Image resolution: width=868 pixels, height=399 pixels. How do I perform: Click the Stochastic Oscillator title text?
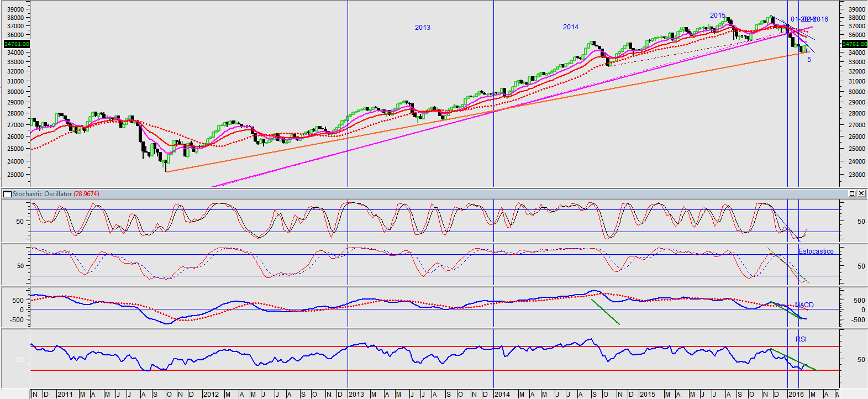pos(42,194)
